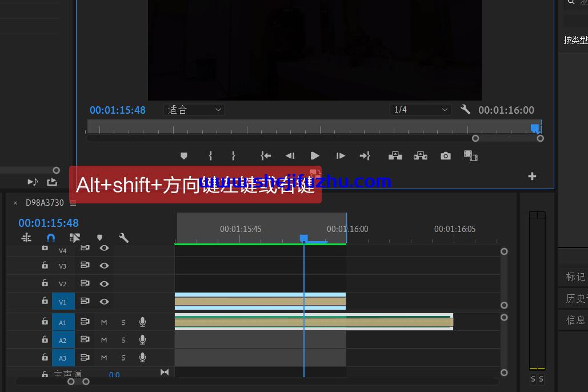
Task: Toggle the lock on track V2
Action: pos(45,283)
